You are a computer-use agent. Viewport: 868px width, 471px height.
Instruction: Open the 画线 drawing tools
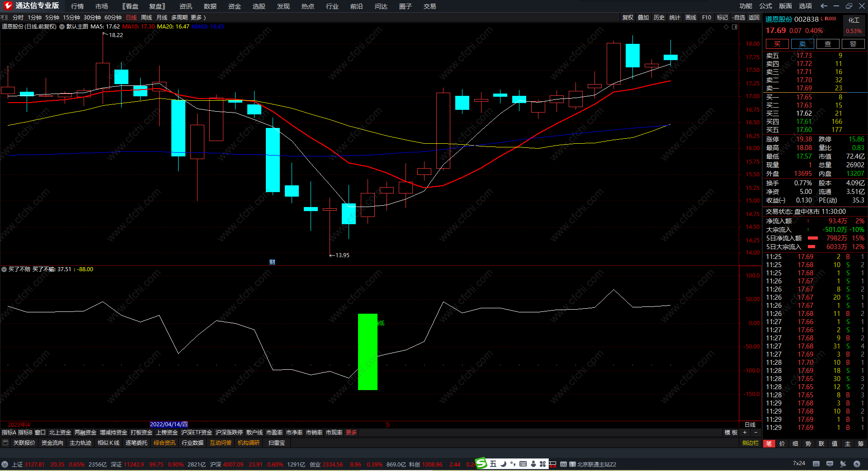[x=691, y=18]
